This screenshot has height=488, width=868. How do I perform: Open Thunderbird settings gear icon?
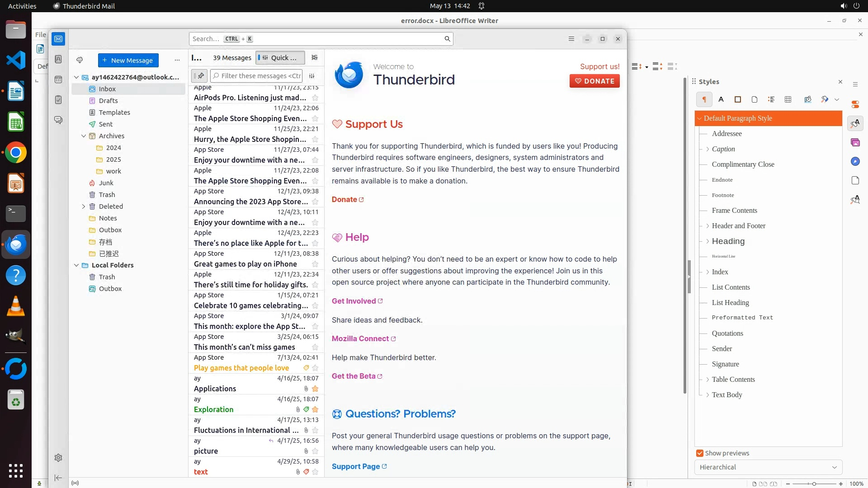pyautogui.click(x=58, y=458)
